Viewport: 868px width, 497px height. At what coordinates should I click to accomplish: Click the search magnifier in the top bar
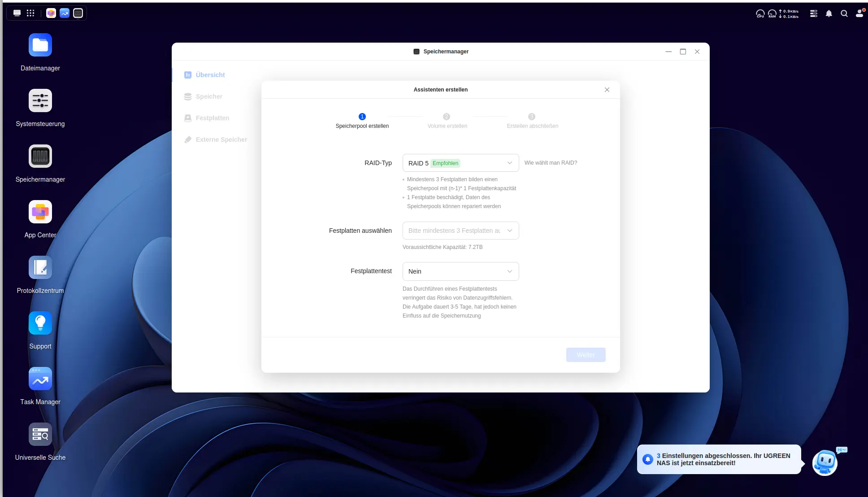844,13
